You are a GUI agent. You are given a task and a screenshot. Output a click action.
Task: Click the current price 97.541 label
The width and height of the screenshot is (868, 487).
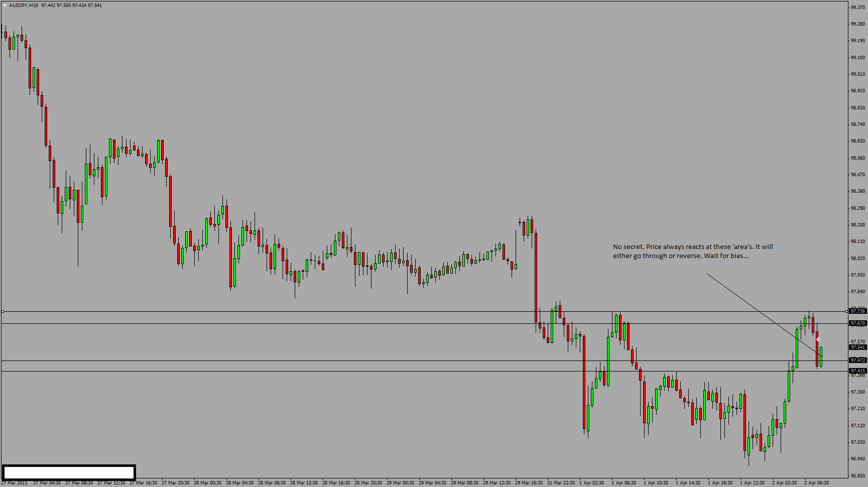[858, 347]
